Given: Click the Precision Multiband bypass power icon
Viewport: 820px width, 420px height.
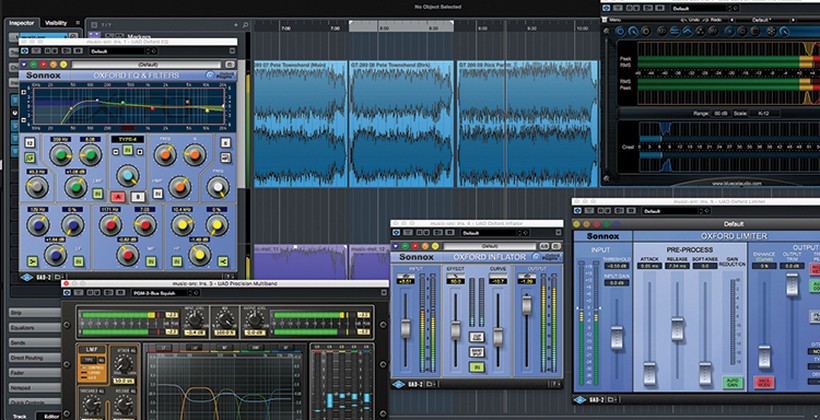Looking at the screenshot, I should point(67,293).
